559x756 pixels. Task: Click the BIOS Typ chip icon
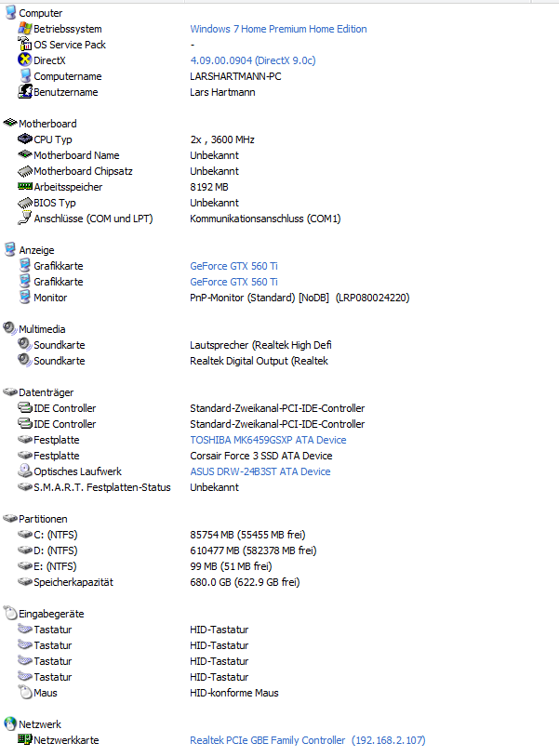pos(24,203)
